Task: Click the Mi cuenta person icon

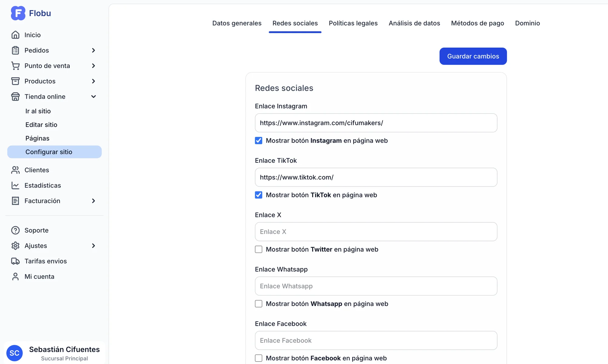Action: tap(15, 277)
